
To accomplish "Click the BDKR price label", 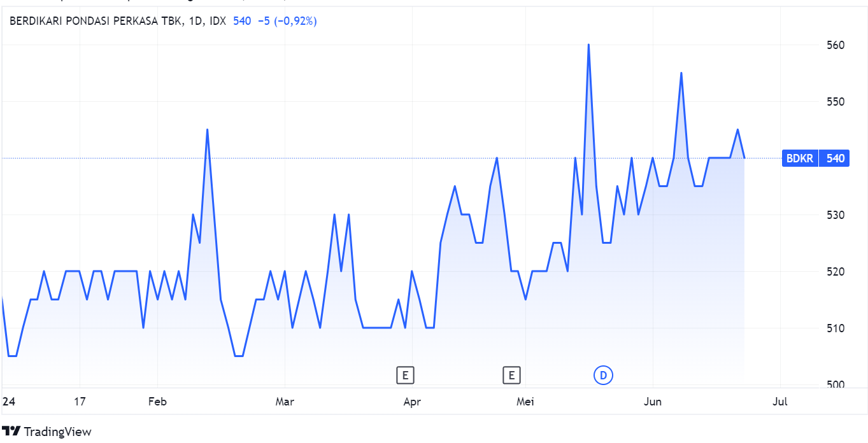I will 800,158.
